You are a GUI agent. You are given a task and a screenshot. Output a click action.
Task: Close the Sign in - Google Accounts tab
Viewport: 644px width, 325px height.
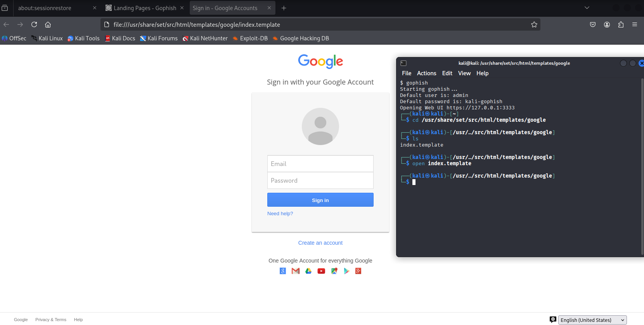tap(269, 8)
